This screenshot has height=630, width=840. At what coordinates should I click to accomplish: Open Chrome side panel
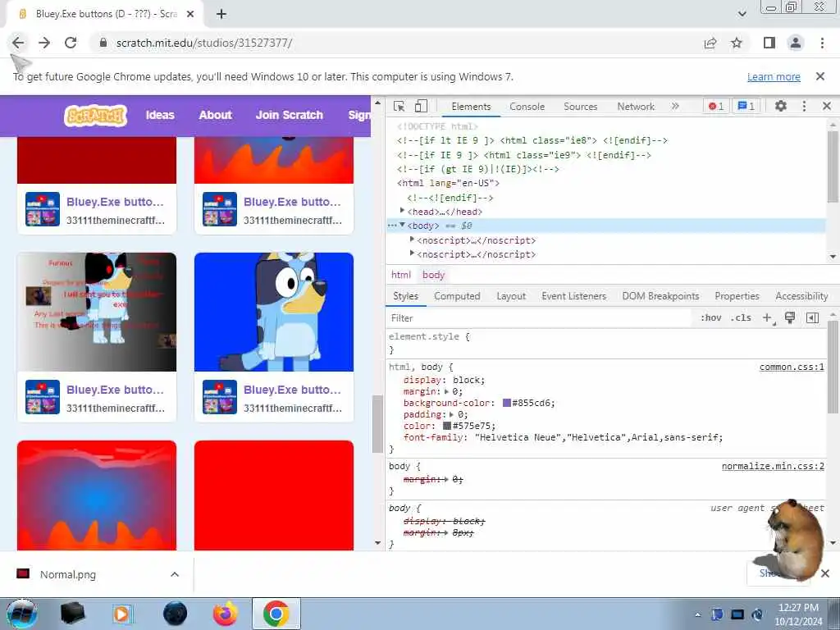[x=769, y=43]
